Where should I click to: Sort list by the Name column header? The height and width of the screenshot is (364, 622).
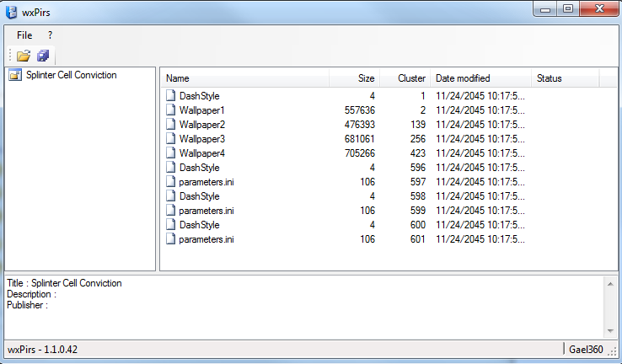pos(245,78)
